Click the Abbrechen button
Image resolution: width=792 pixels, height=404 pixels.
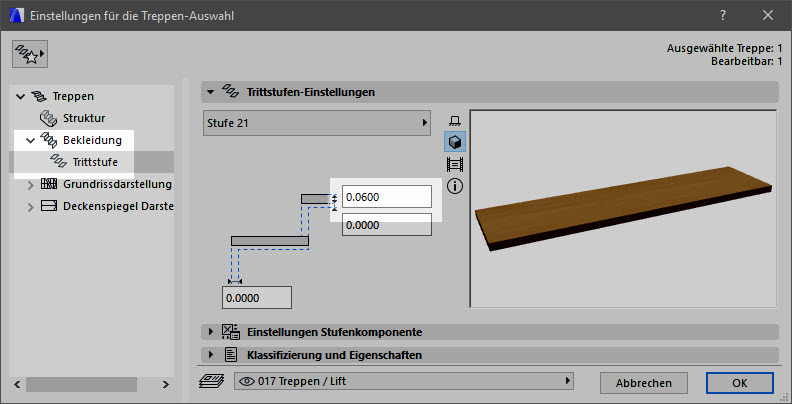click(x=644, y=383)
